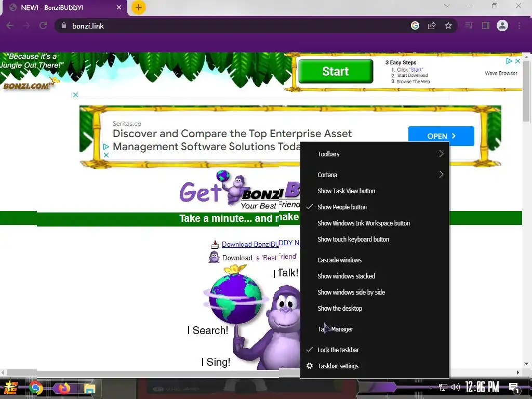The width and height of the screenshot is (532, 399).
Task: Toggle Show People button
Action: pyautogui.click(x=375, y=207)
